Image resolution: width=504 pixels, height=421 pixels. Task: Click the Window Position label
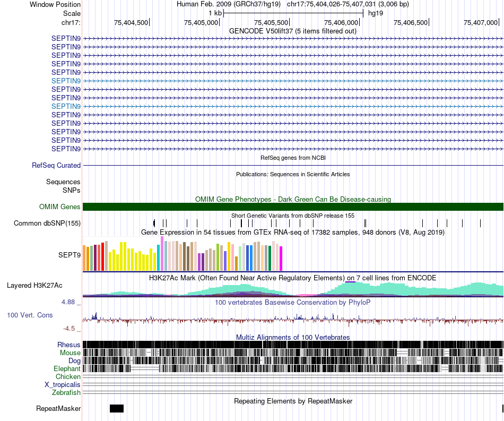55,4
